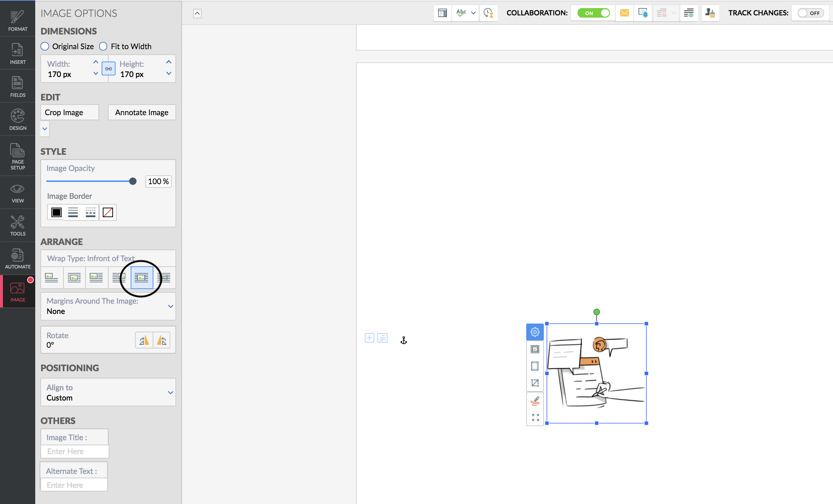Expand more edit options chevron

[45, 129]
